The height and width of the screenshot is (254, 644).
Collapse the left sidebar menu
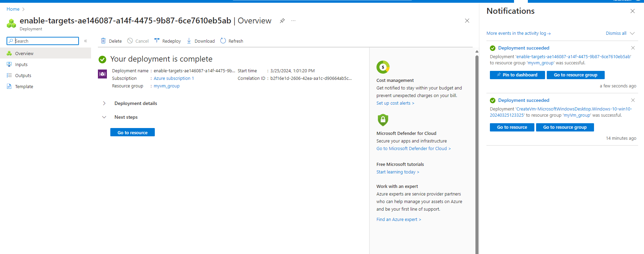85,41
